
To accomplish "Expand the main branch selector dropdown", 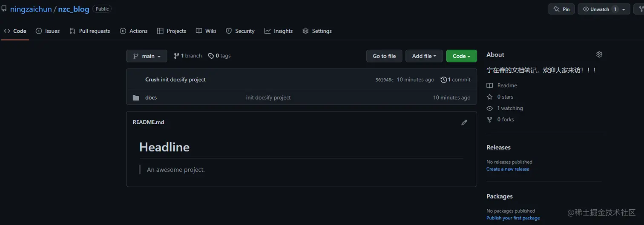I will [147, 56].
